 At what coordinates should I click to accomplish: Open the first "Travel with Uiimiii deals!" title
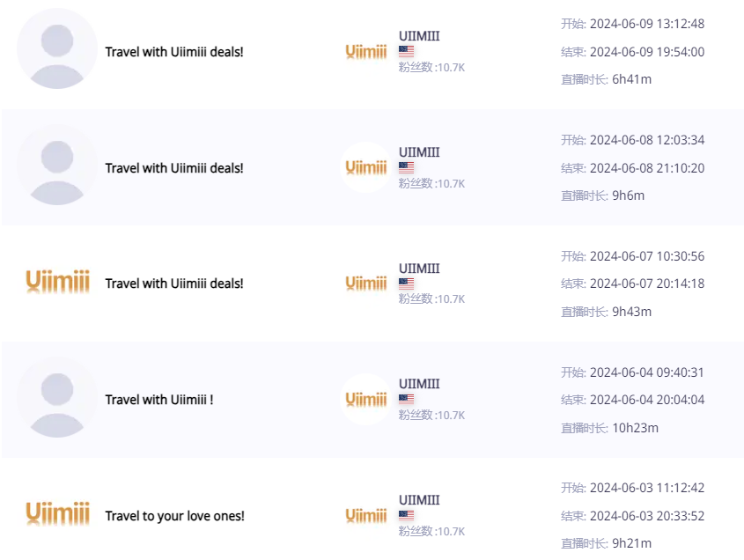point(174,52)
